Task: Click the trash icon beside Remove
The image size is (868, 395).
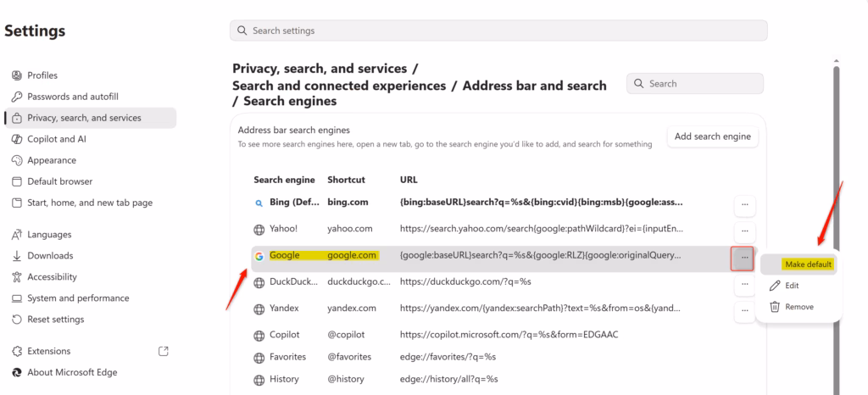Action: click(x=775, y=307)
